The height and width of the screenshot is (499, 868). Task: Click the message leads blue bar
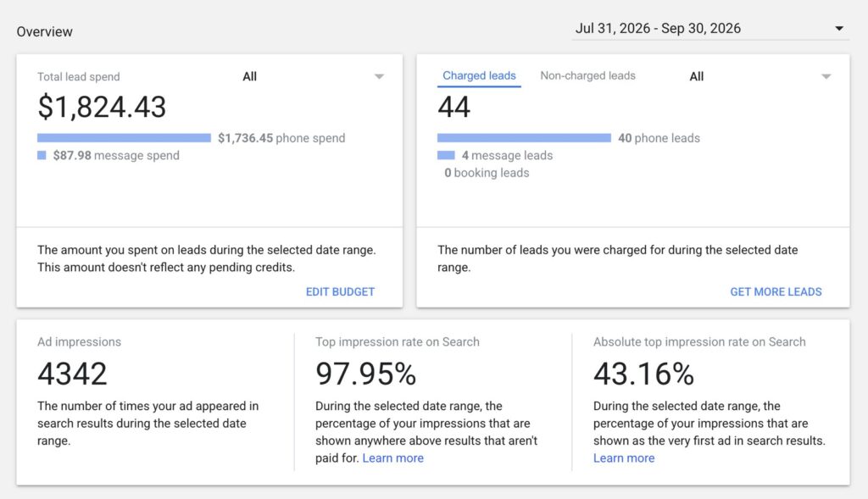pyautogui.click(x=446, y=155)
